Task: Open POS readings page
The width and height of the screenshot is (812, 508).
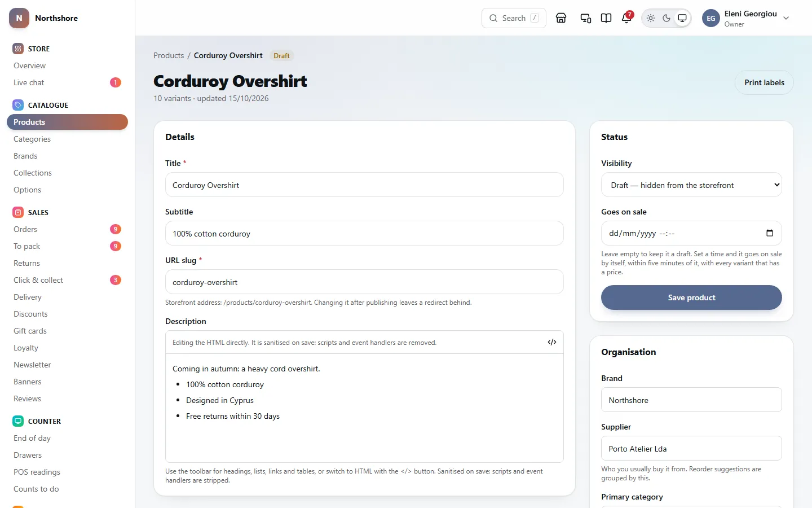Action: click(67, 472)
